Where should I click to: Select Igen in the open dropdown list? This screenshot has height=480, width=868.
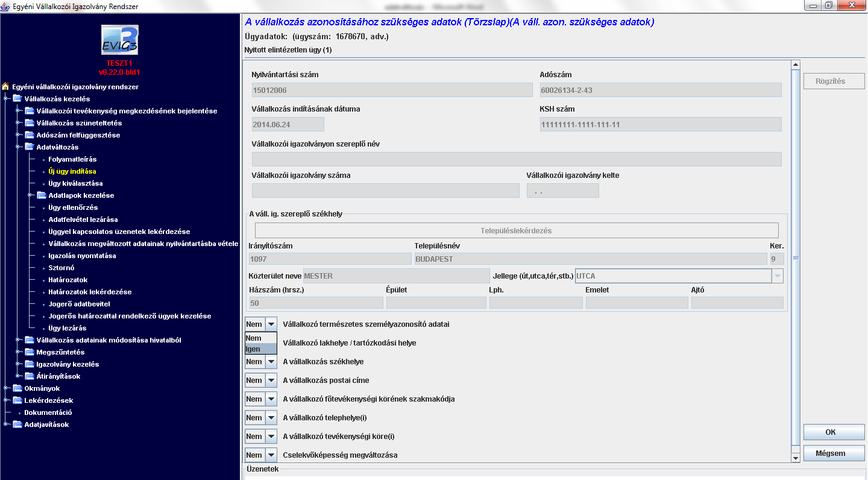pyautogui.click(x=260, y=349)
